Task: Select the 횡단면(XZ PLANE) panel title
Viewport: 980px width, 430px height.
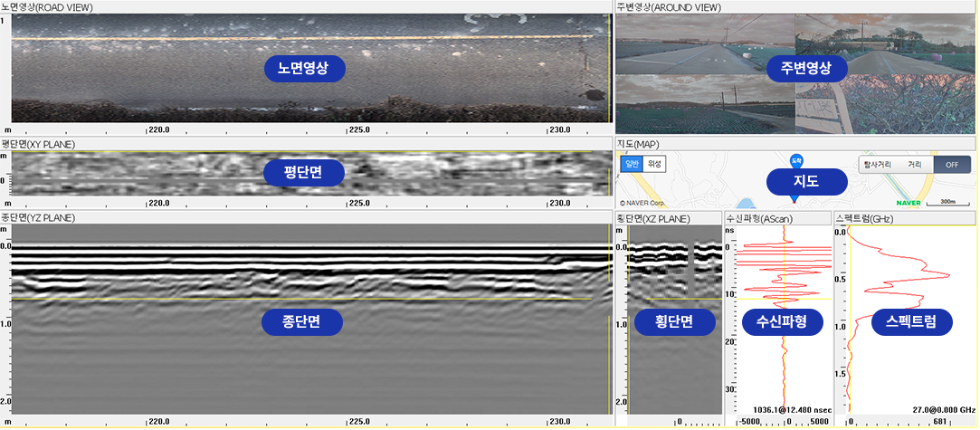Action: click(x=653, y=219)
